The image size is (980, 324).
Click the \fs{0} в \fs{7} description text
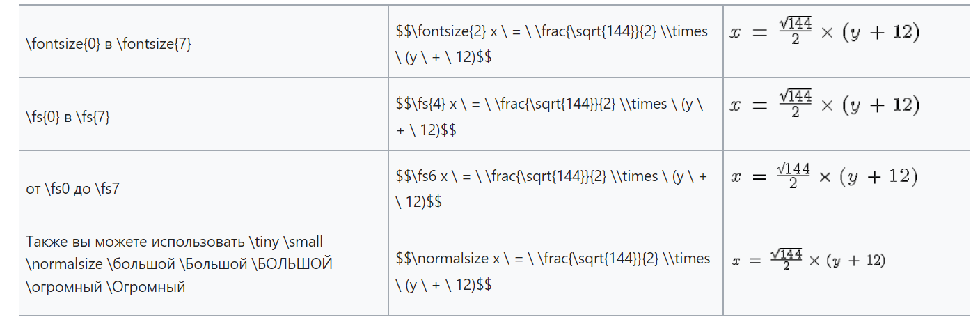pos(68,117)
